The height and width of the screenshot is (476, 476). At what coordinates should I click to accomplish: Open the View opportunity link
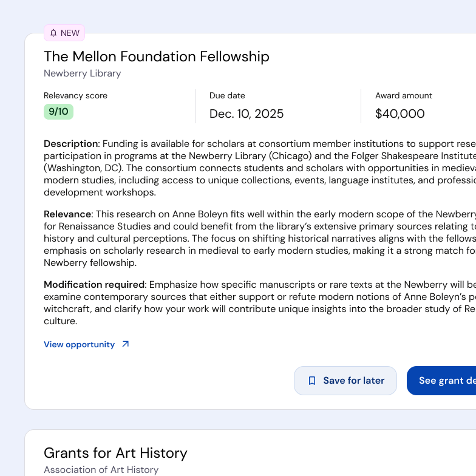[x=79, y=344]
